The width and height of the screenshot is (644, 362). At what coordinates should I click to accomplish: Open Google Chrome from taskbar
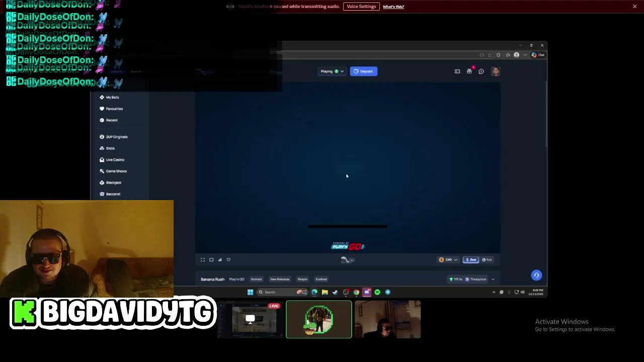[x=356, y=292]
